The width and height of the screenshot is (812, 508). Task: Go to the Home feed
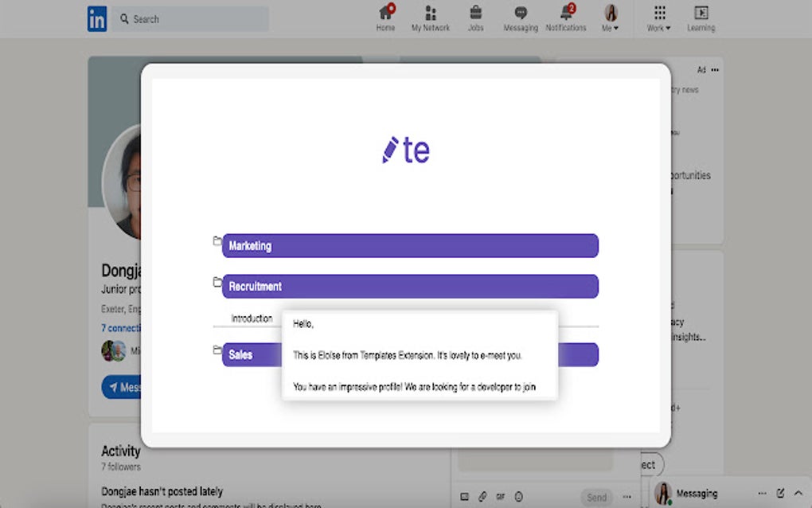point(385,18)
